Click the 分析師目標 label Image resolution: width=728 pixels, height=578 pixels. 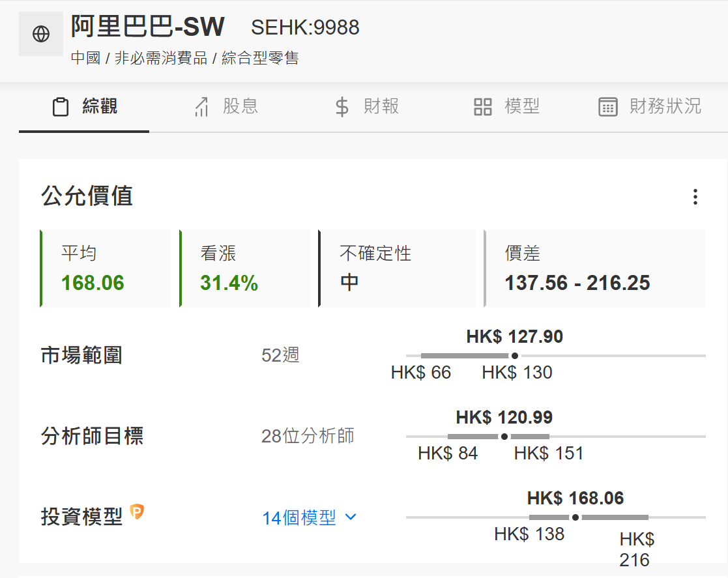(92, 437)
